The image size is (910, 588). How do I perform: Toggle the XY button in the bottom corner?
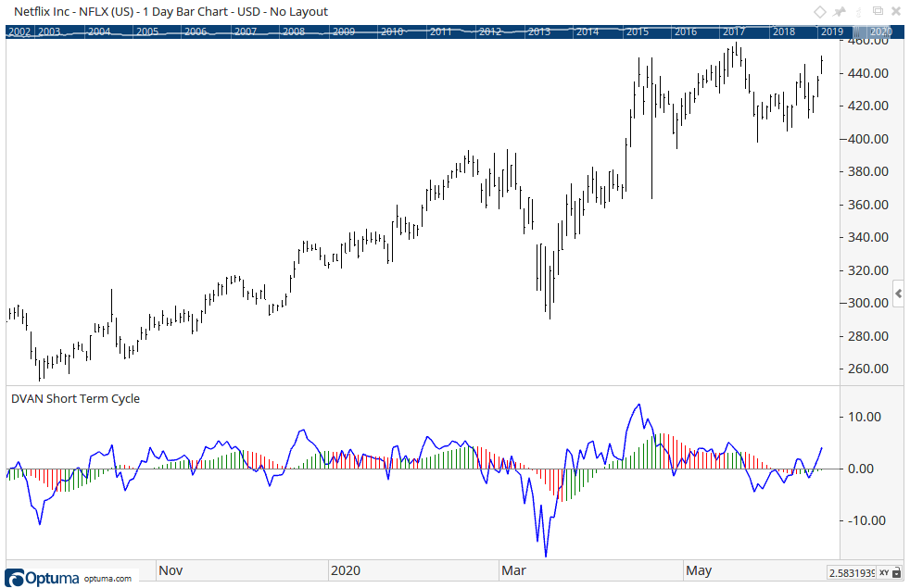point(884,573)
